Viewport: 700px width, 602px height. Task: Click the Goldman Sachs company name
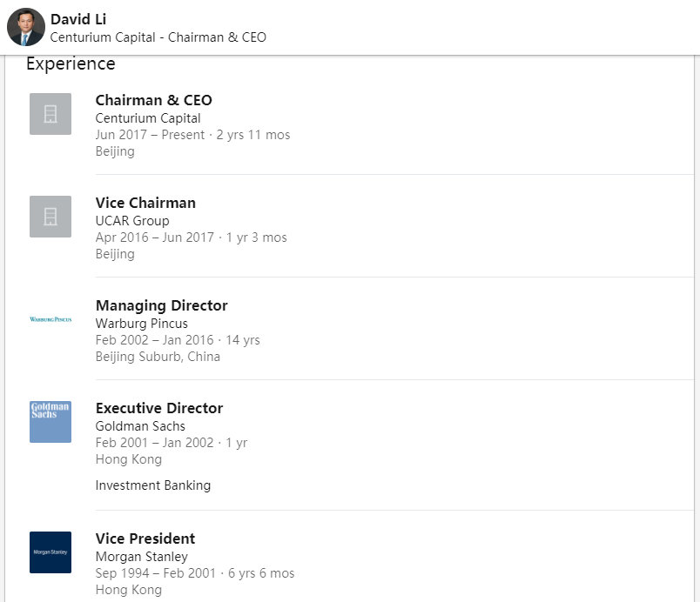tap(140, 426)
